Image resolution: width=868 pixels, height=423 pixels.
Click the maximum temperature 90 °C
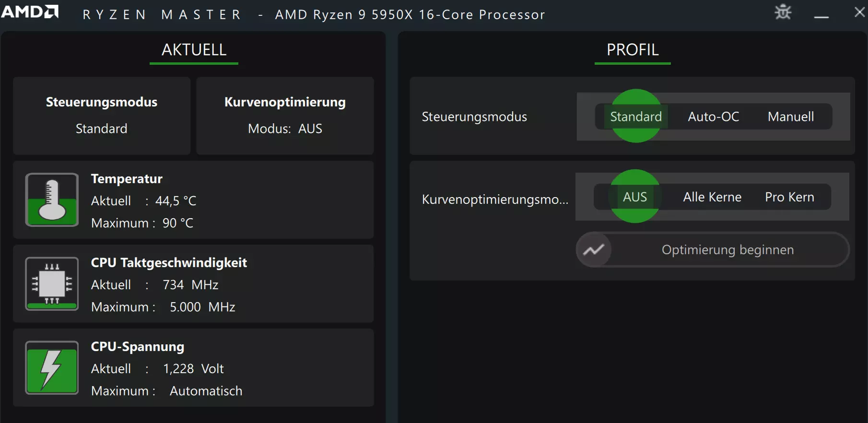(178, 223)
